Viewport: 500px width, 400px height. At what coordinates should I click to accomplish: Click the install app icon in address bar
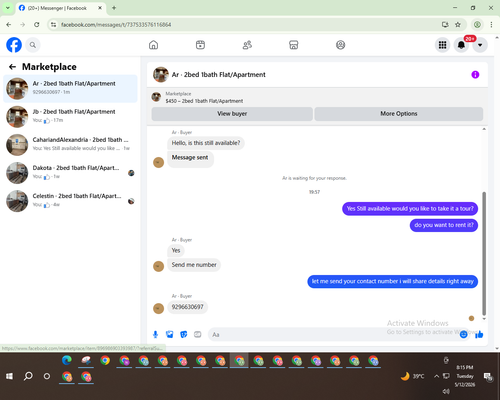pyautogui.click(x=445, y=25)
